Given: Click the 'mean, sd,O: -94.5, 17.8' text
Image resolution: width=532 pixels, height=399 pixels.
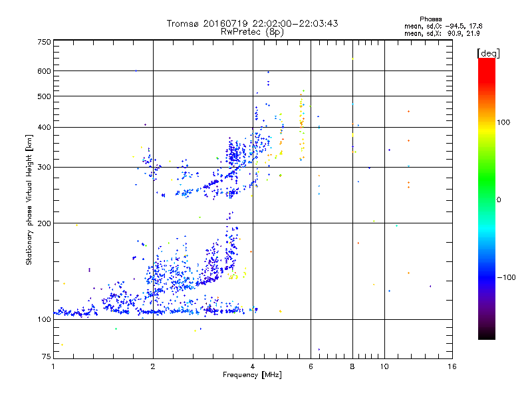Looking at the screenshot, I should 443,26.
